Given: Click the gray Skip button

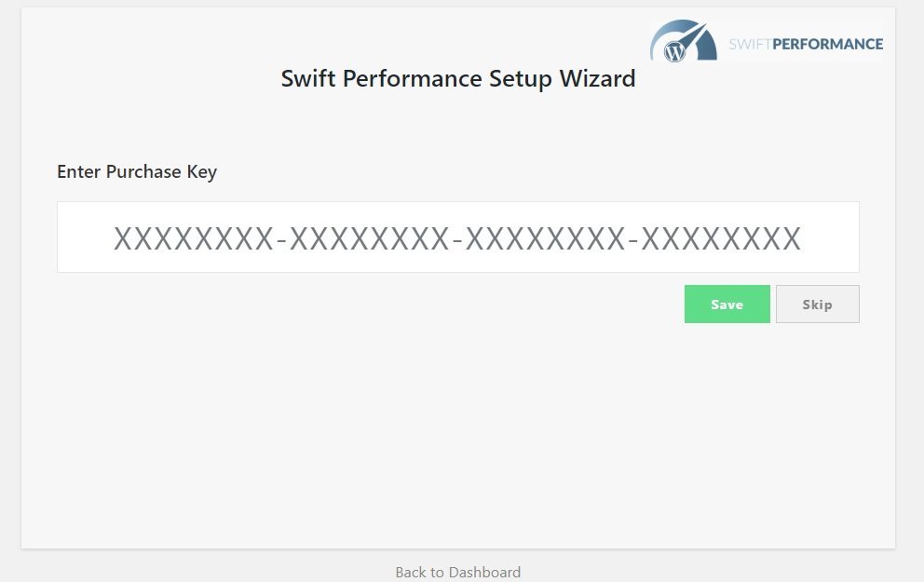Looking at the screenshot, I should 817,304.
